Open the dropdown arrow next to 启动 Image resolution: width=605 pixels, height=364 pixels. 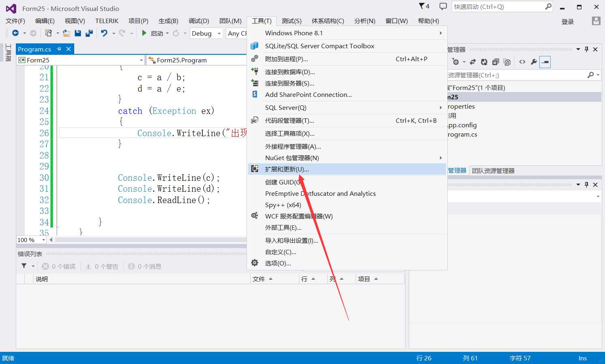tap(167, 33)
